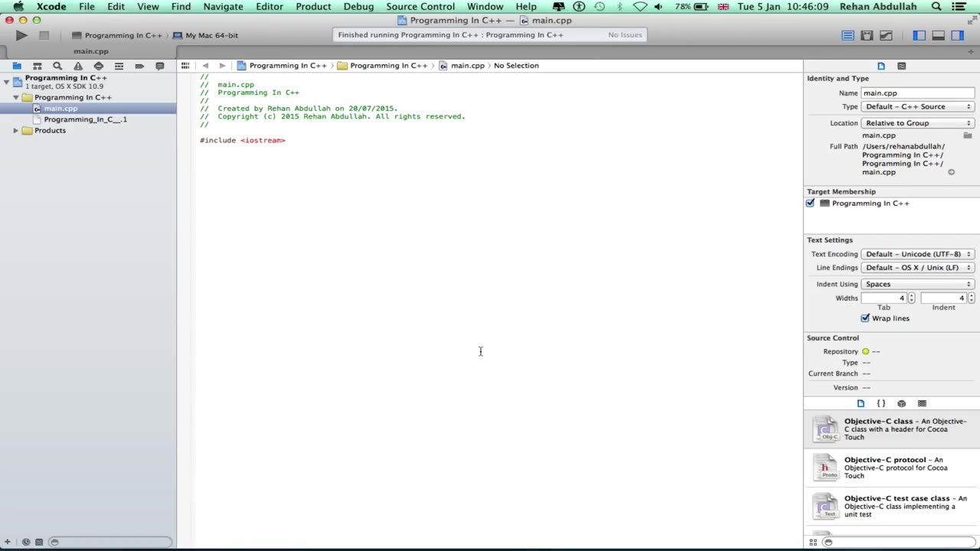Open the Product menu

click(313, 6)
